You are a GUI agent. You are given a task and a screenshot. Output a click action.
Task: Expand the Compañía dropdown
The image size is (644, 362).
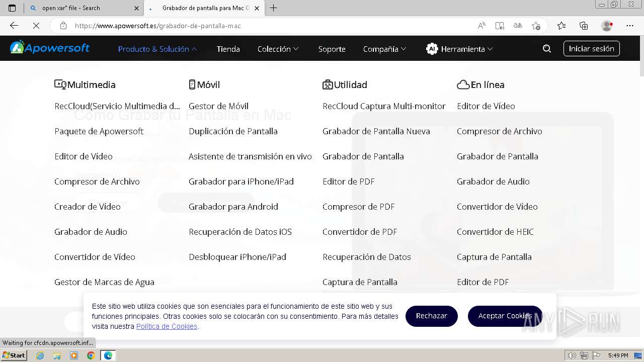[x=385, y=49]
